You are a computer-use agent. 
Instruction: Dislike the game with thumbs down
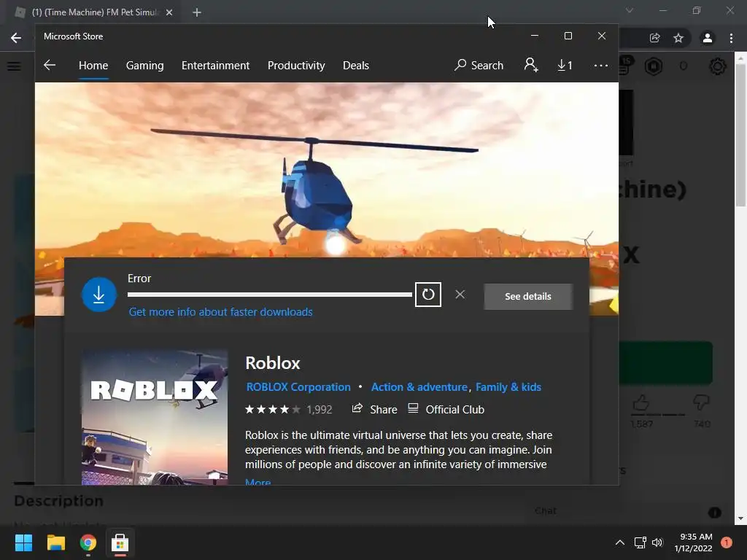(x=701, y=402)
